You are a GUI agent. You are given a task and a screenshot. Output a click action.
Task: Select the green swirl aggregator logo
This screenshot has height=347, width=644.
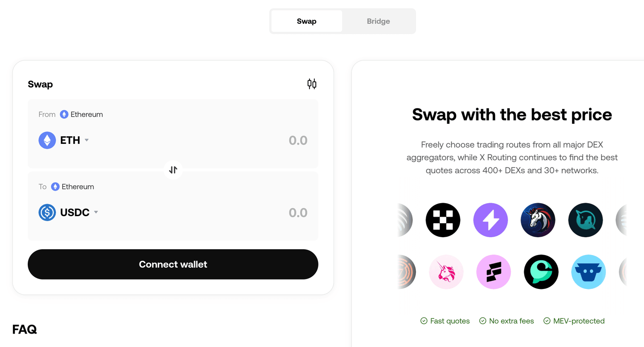point(541,272)
